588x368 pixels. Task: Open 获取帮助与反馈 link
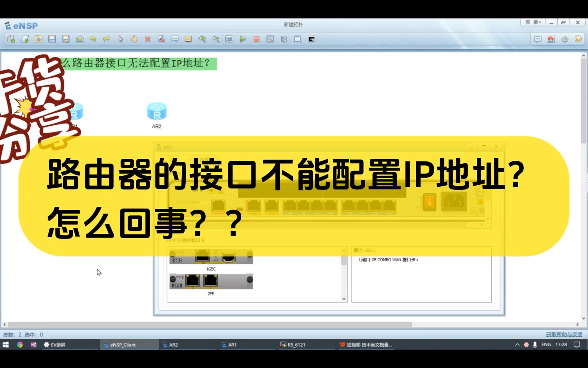[x=564, y=335]
